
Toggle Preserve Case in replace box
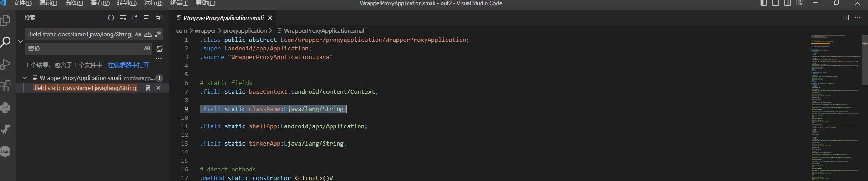tap(147, 48)
